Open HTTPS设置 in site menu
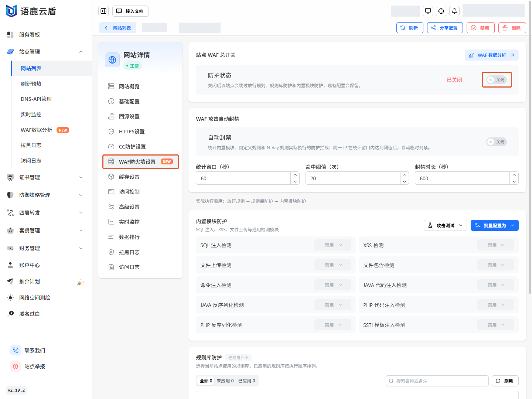 tap(141, 132)
